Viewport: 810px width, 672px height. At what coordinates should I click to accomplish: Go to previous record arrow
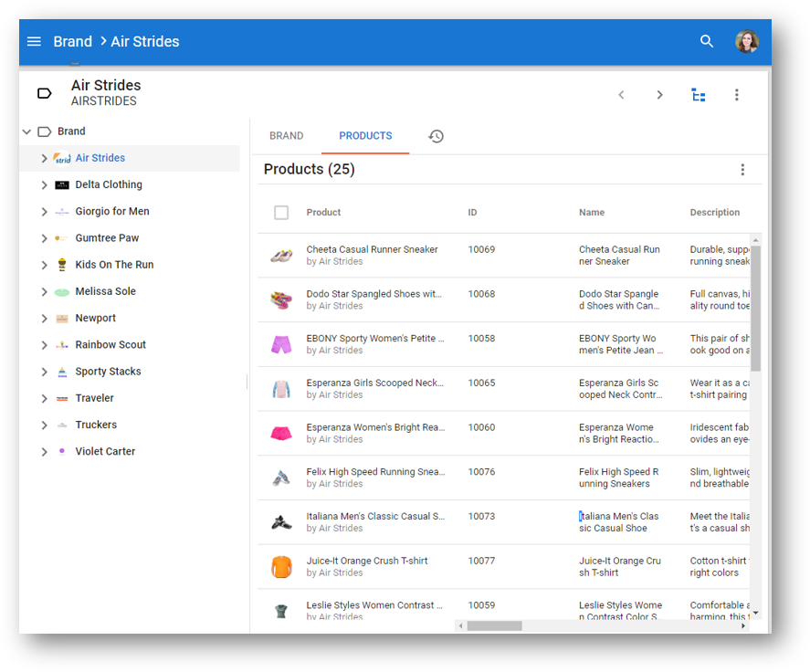(622, 95)
